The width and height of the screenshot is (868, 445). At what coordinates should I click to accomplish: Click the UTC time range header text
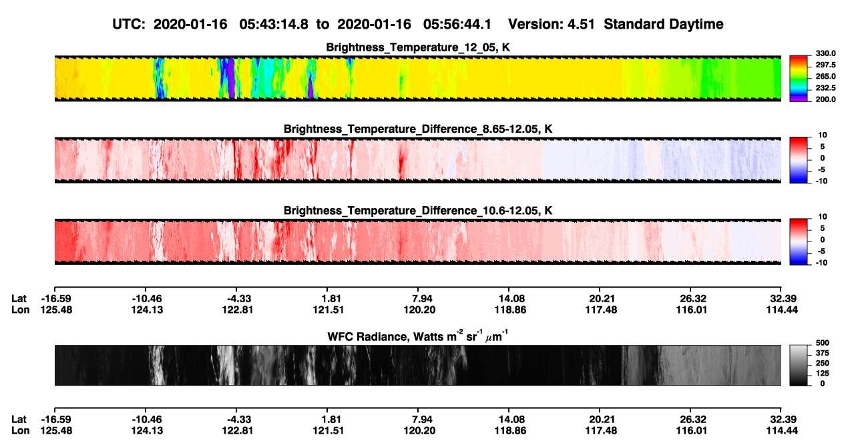[x=305, y=24]
